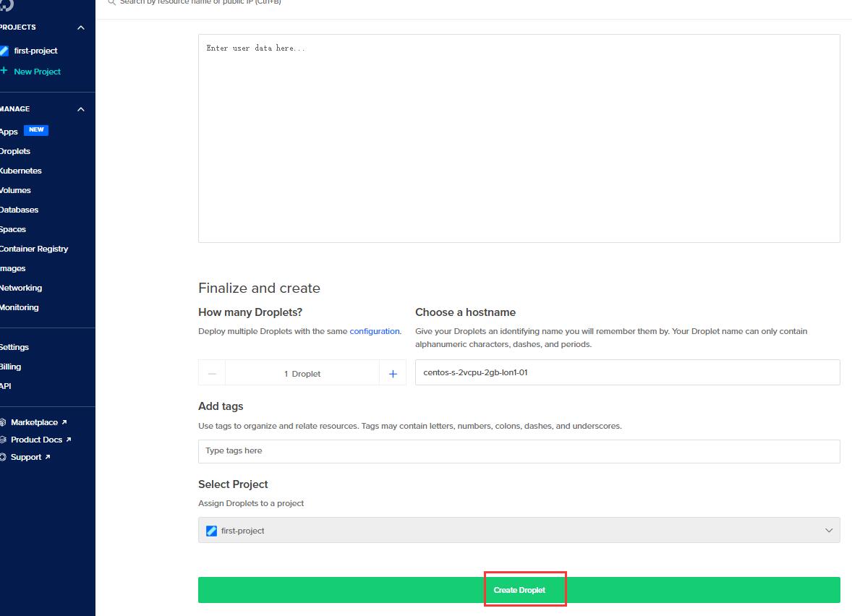Viewport: 852px width, 616px height.
Task: Open Support link
Action: [26, 457]
